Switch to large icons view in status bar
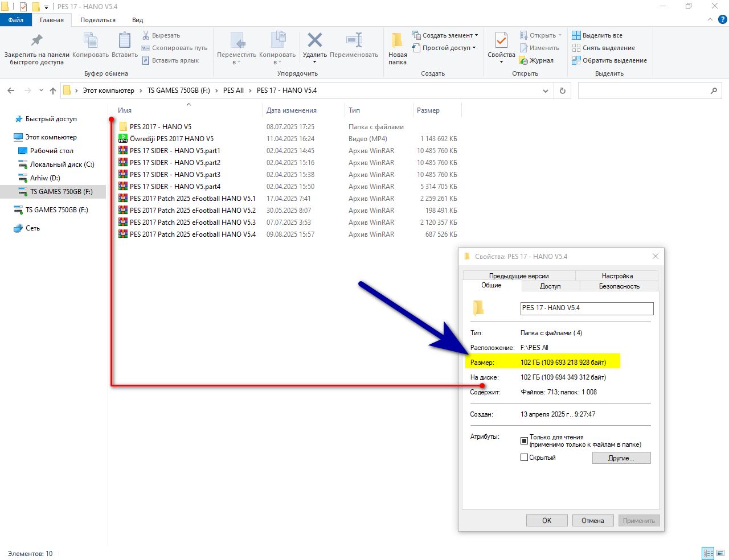This screenshot has height=560, width=729. 720,553
